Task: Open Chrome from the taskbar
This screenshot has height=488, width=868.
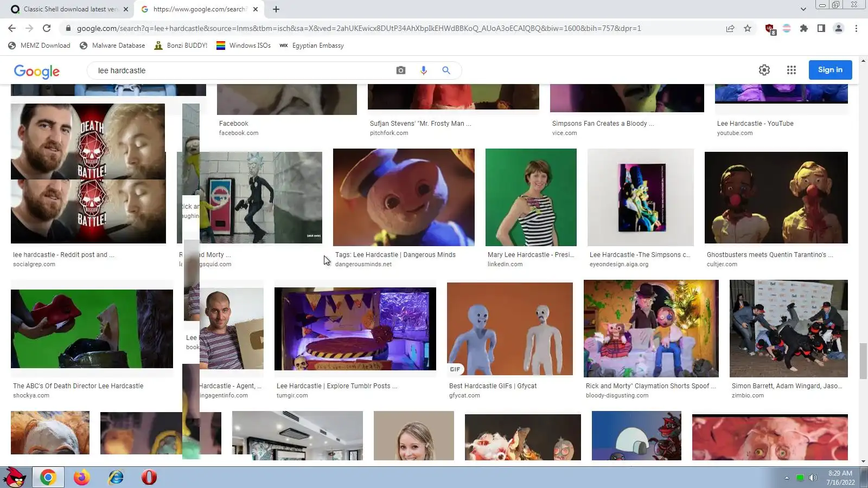Action: (x=48, y=477)
